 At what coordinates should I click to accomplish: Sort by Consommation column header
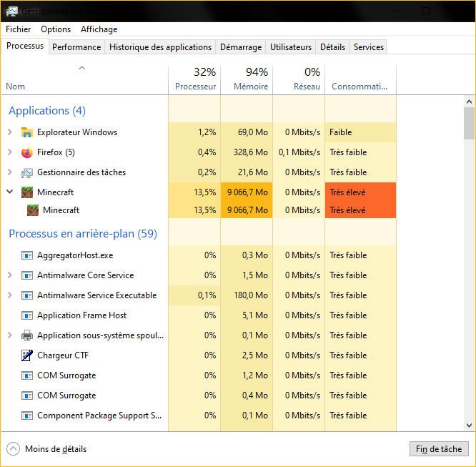(360, 79)
